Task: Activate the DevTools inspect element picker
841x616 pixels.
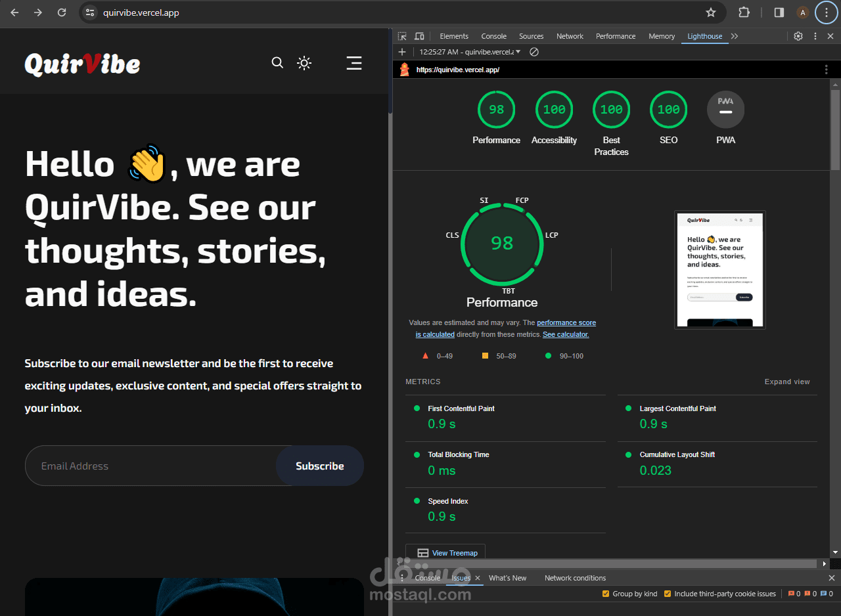Action: coord(402,36)
